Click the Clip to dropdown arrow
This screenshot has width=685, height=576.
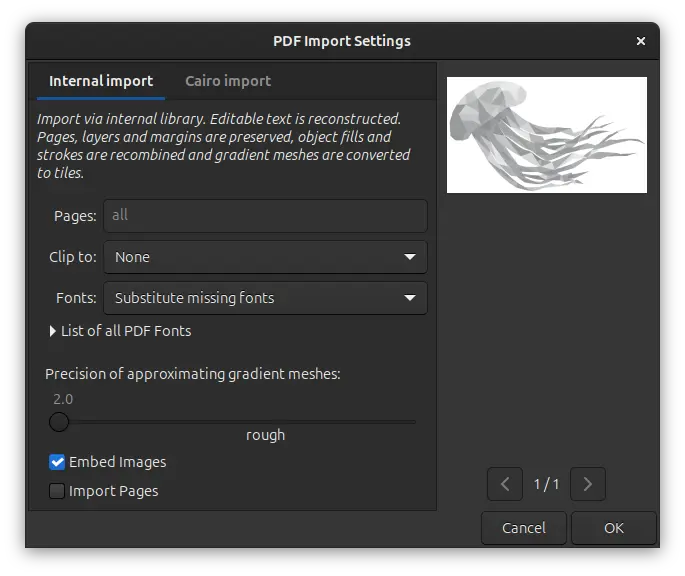pos(410,257)
